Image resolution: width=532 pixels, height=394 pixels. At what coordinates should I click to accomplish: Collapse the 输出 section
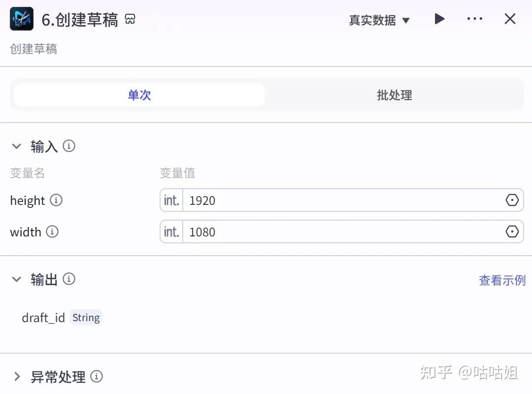(17, 279)
